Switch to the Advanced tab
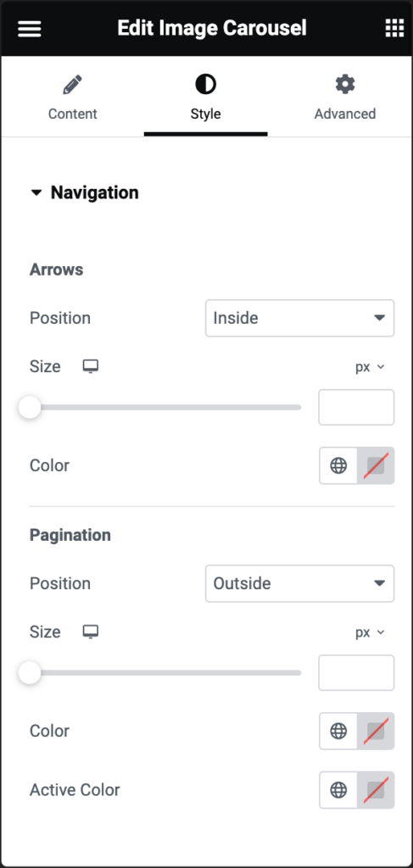This screenshot has height=868, width=413. coord(345,97)
